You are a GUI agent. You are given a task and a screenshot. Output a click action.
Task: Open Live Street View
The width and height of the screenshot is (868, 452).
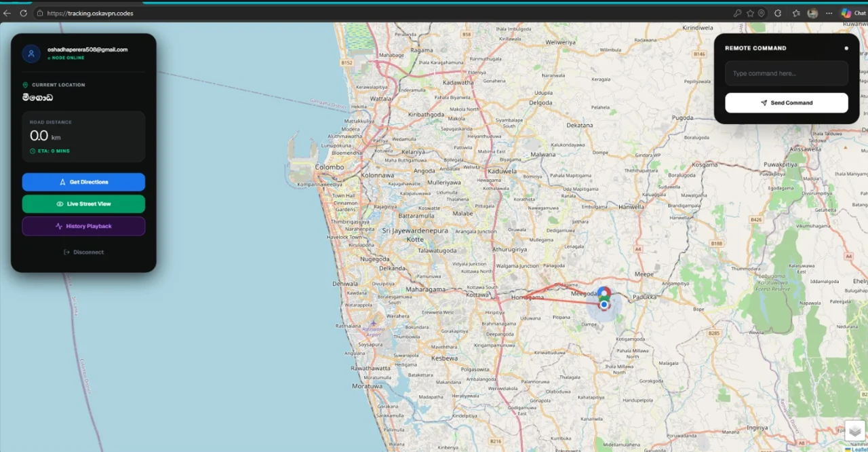[x=83, y=204]
